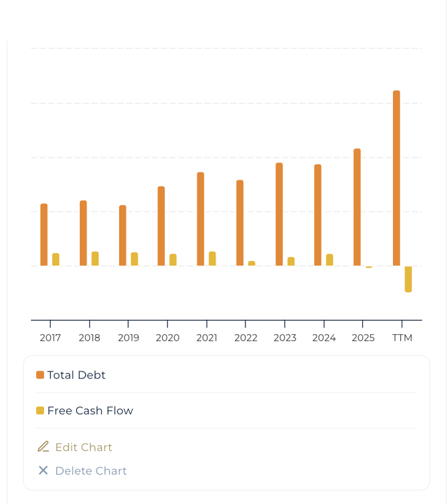The height and width of the screenshot is (504, 447).
Task: Open the Edit Chart link
Action: [x=84, y=447]
